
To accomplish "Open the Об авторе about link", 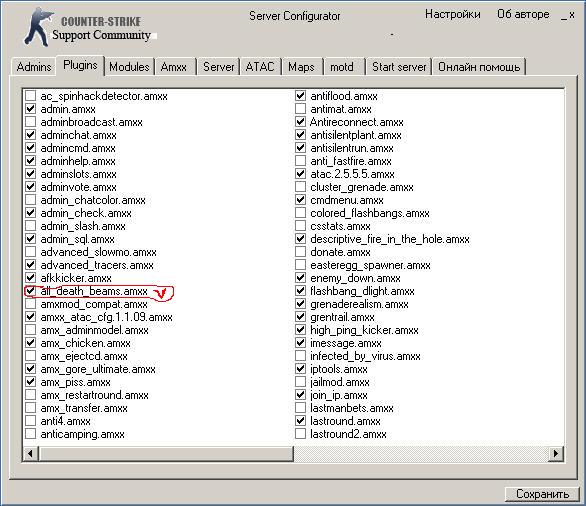I will click(x=523, y=14).
